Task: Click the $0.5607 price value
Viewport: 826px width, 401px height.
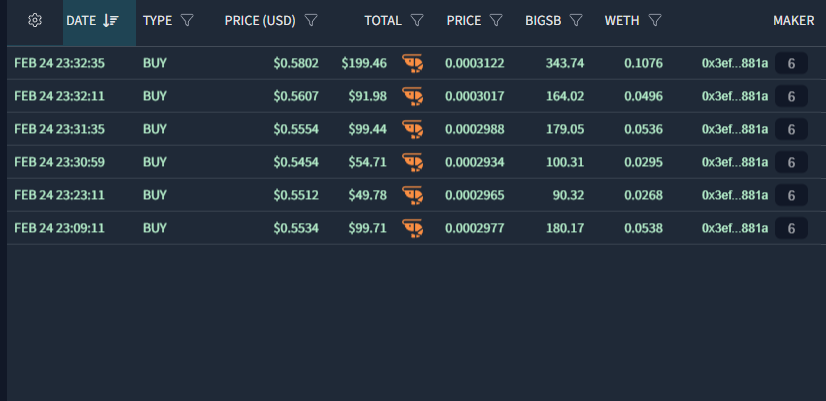Action: [x=296, y=96]
